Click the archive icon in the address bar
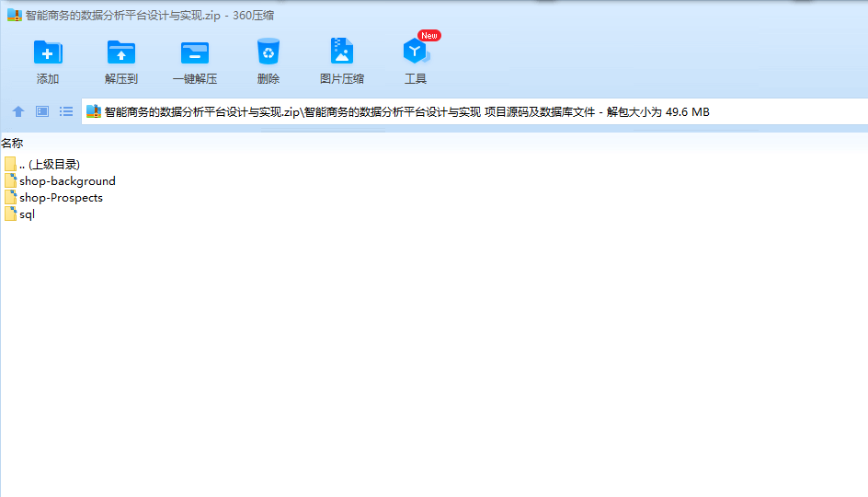 point(94,111)
